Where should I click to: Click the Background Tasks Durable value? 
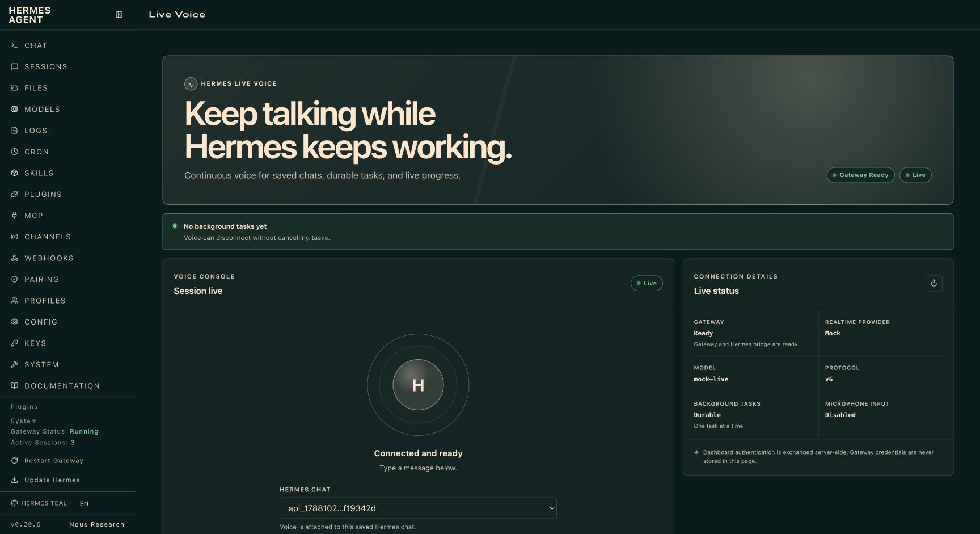[x=707, y=415]
